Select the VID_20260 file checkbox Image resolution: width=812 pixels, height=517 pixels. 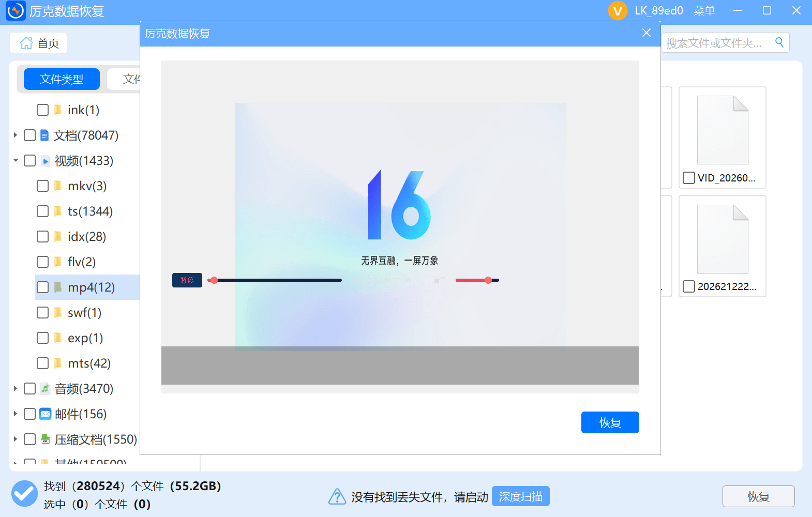pyautogui.click(x=689, y=178)
